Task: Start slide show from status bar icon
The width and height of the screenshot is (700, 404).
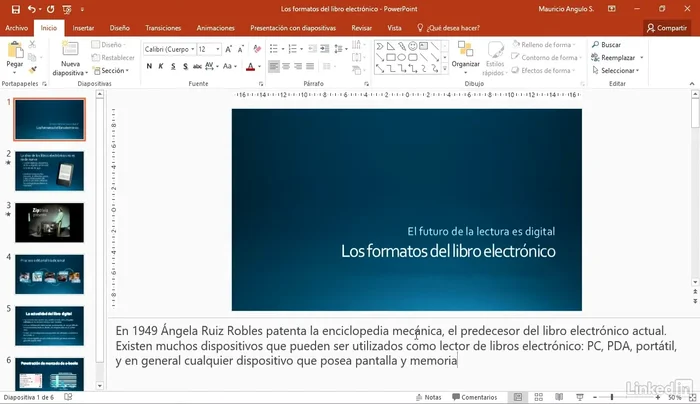Action: point(579,397)
